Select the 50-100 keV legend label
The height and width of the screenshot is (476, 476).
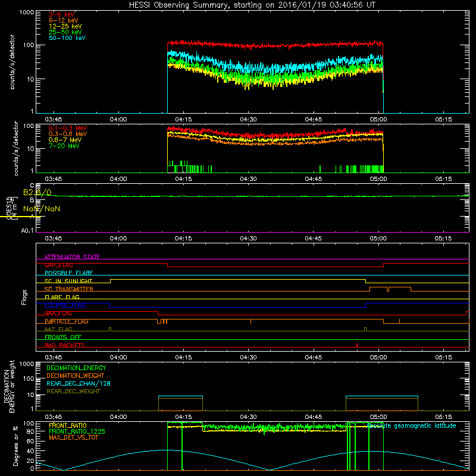tap(67, 38)
